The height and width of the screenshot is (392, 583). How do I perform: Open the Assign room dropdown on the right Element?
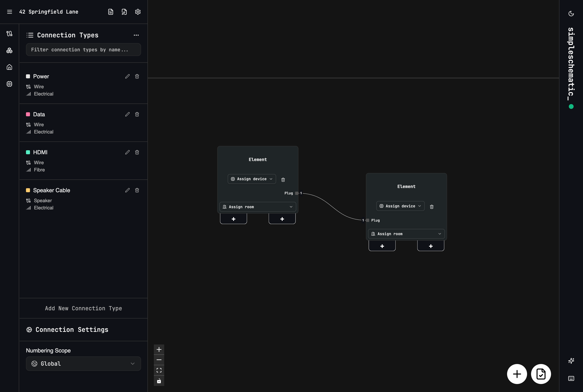pos(406,234)
